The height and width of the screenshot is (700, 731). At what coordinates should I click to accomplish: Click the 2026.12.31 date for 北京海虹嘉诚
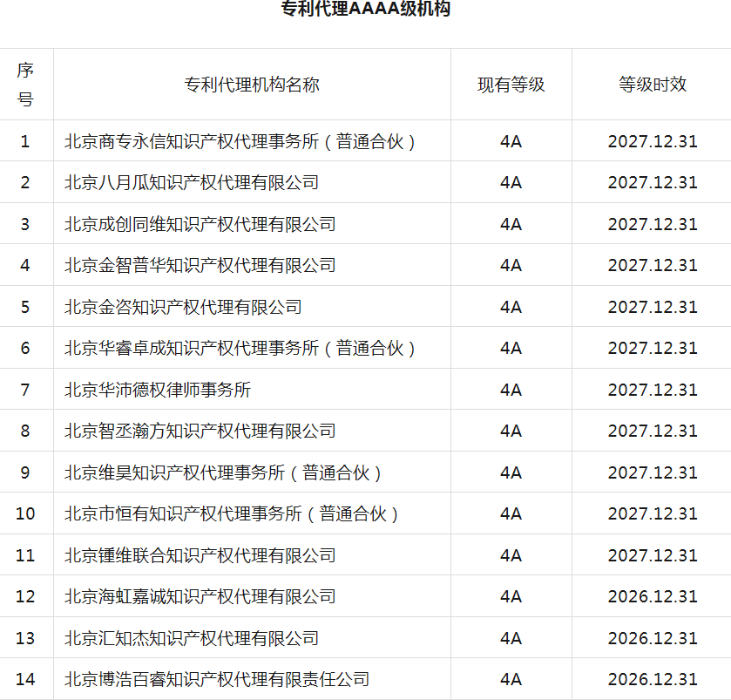click(652, 597)
